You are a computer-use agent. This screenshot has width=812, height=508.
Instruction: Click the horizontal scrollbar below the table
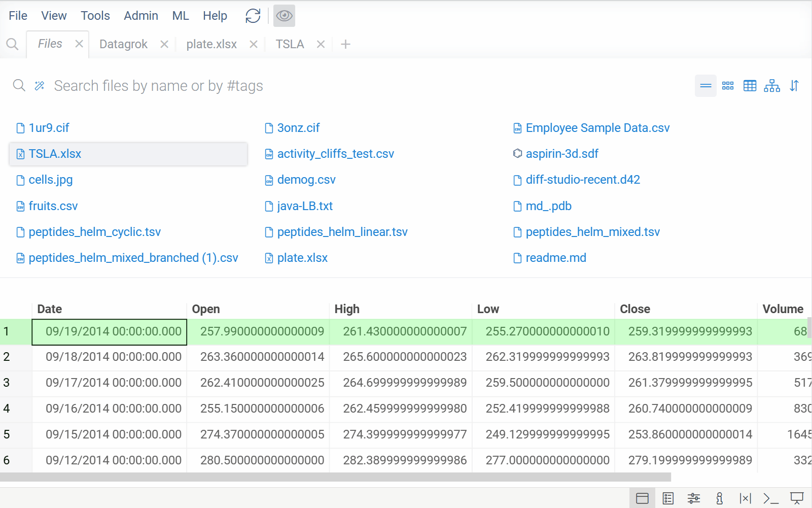pyautogui.click(x=335, y=478)
